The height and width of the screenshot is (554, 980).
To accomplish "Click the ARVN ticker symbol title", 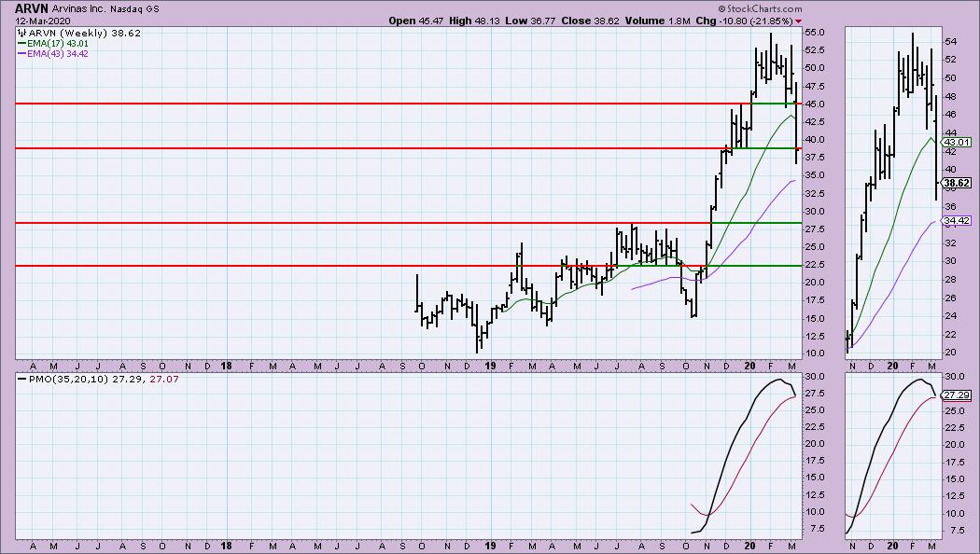I will click(x=31, y=8).
